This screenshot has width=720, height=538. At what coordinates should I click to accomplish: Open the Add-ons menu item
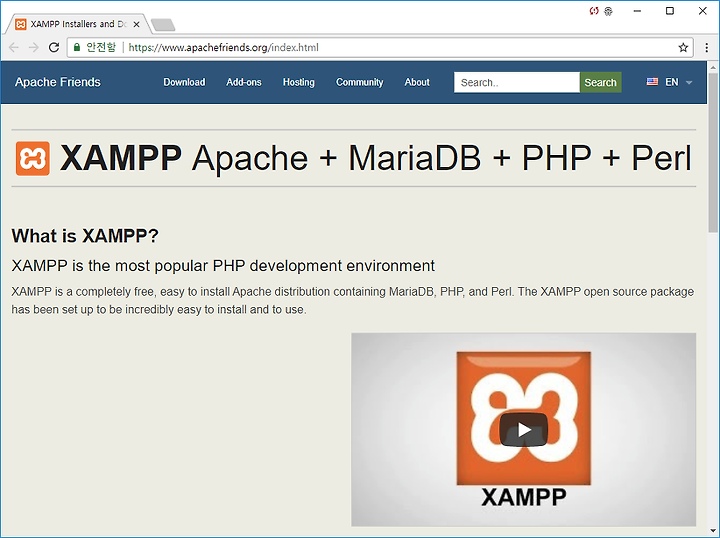pyautogui.click(x=244, y=82)
